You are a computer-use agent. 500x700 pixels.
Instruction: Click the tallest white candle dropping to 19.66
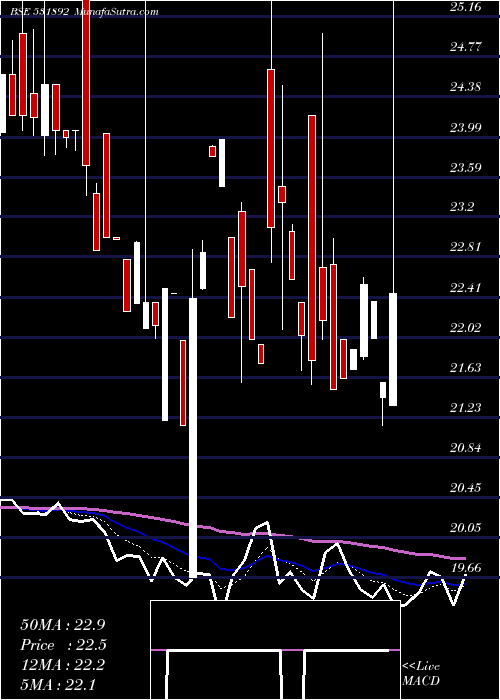coord(193,438)
